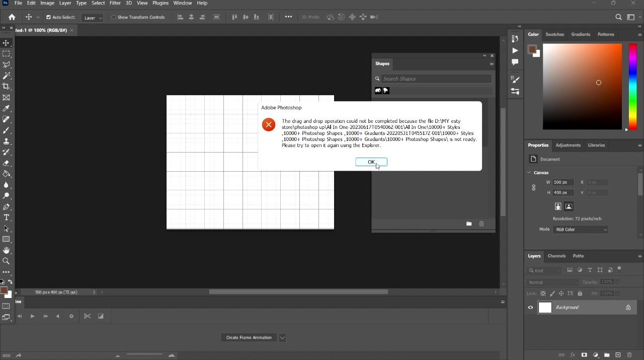
Task: Select the Clone Stamp tool
Action: tap(6, 141)
